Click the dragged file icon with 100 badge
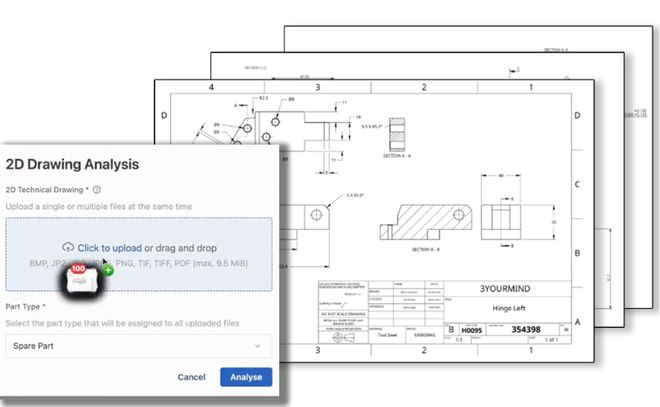This screenshot has width=660, height=407. (x=81, y=279)
